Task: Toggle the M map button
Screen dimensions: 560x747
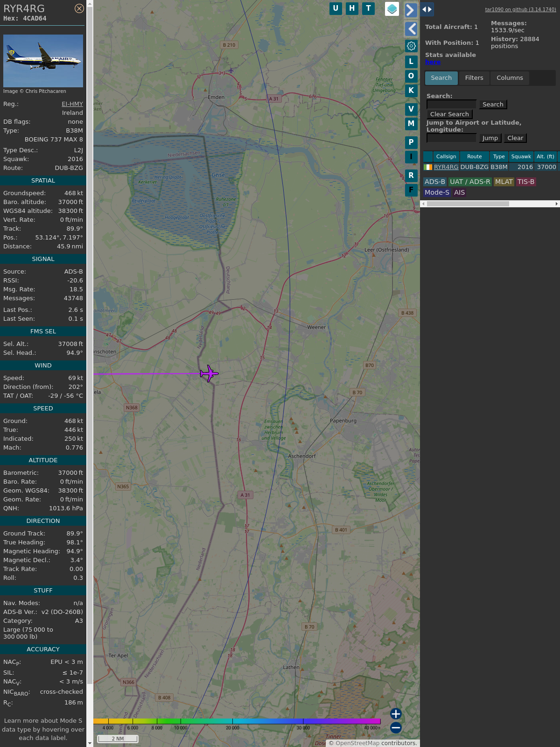Action: pos(411,123)
